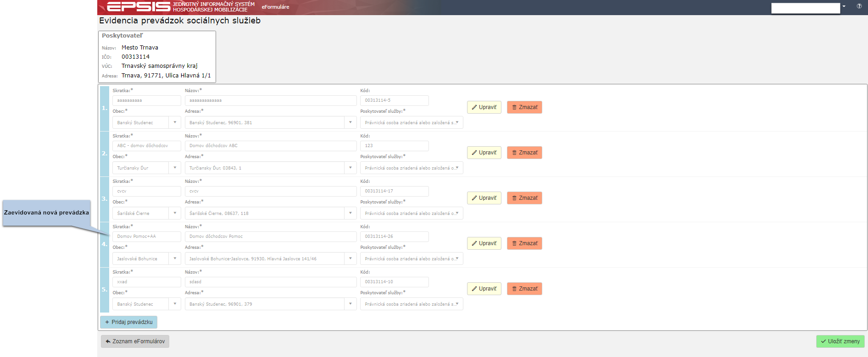Click Zmazať for Domov dôchodcov ABC
Image resolution: width=868 pixels, height=357 pixels.
click(524, 153)
